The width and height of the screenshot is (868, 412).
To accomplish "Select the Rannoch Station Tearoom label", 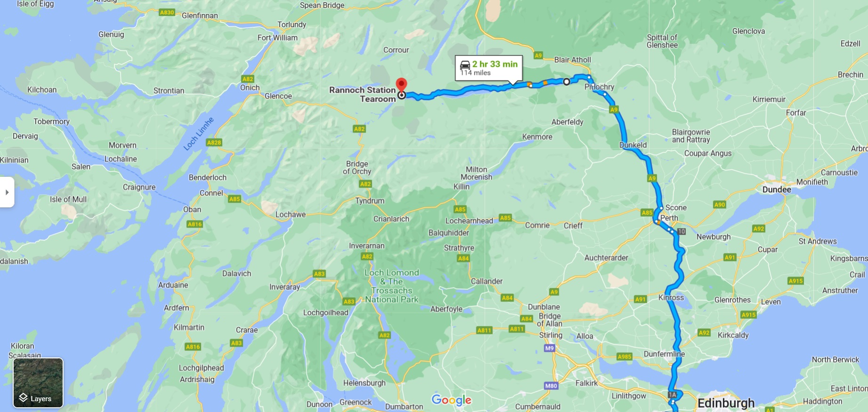I will click(362, 95).
